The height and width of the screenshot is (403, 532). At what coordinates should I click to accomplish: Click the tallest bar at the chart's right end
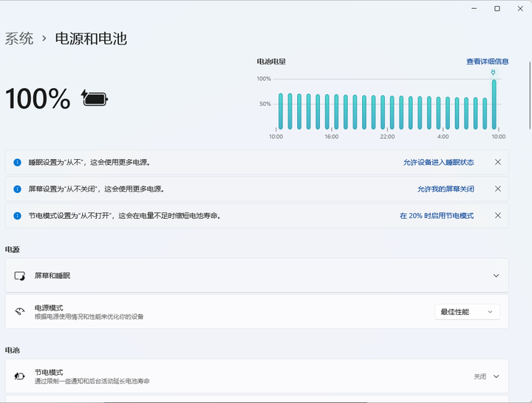point(494,104)
